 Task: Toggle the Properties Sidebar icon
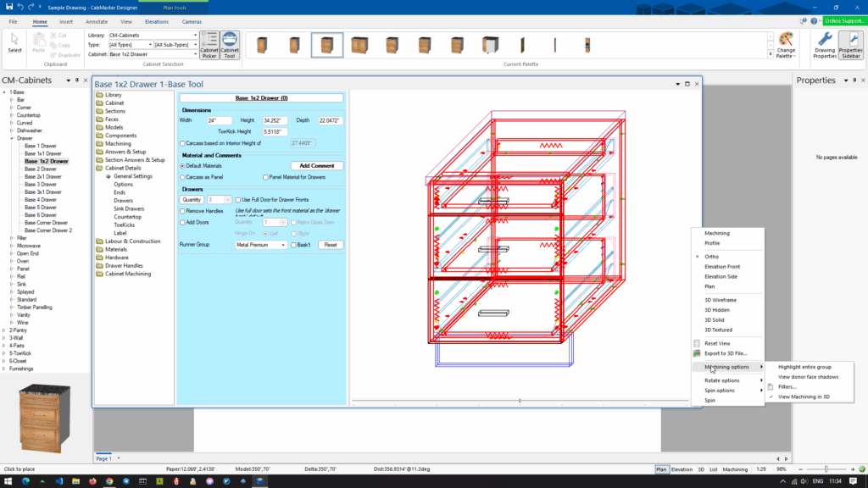tap(851, 46)
